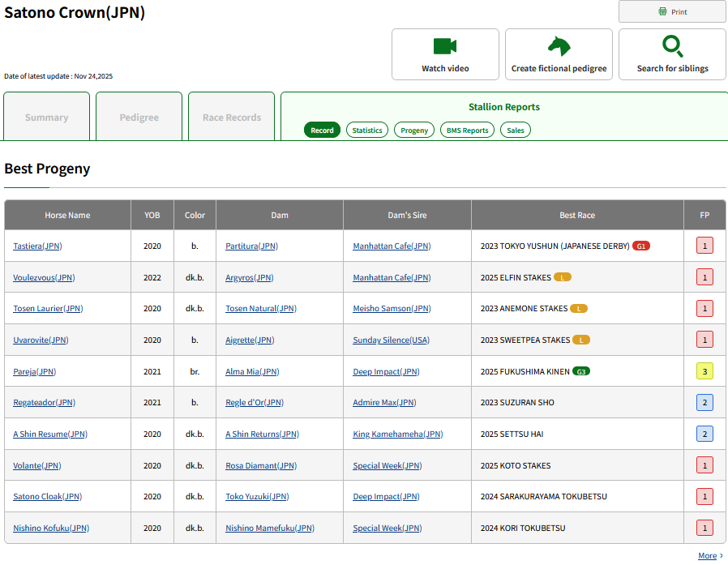Click the video camera icon
Viewport: 728px width, 565px height.
[x=445, y=46]
